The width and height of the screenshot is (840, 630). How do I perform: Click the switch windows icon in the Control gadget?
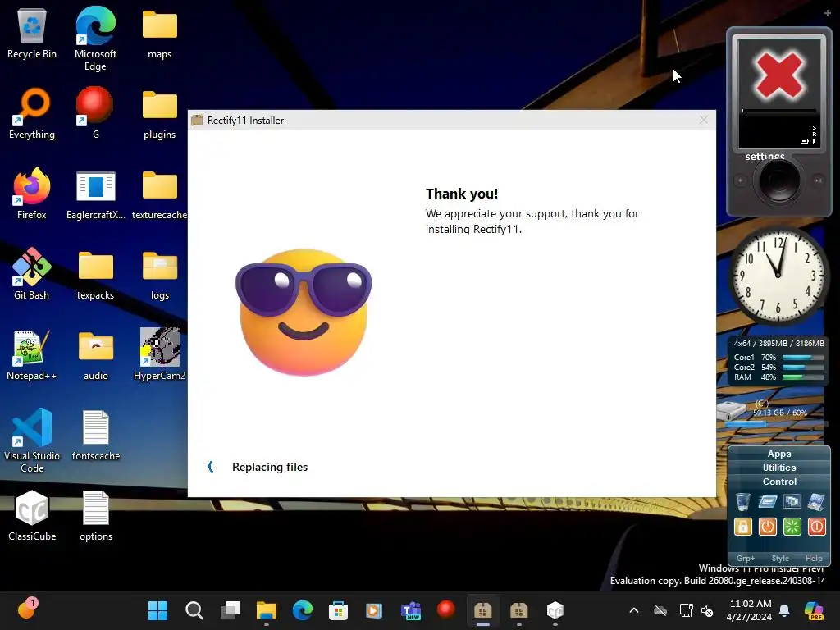(792, 502)
